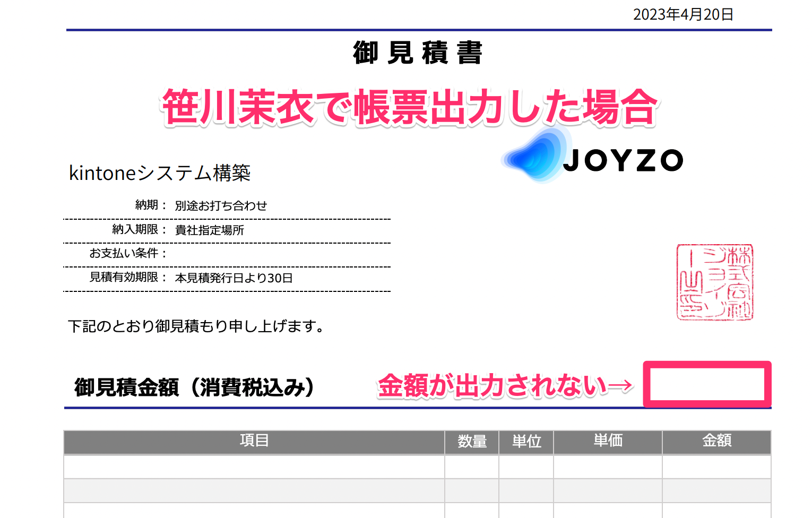Select the 御見積書 document title
The image size is (812, 518).
click(x=417, y=53)
